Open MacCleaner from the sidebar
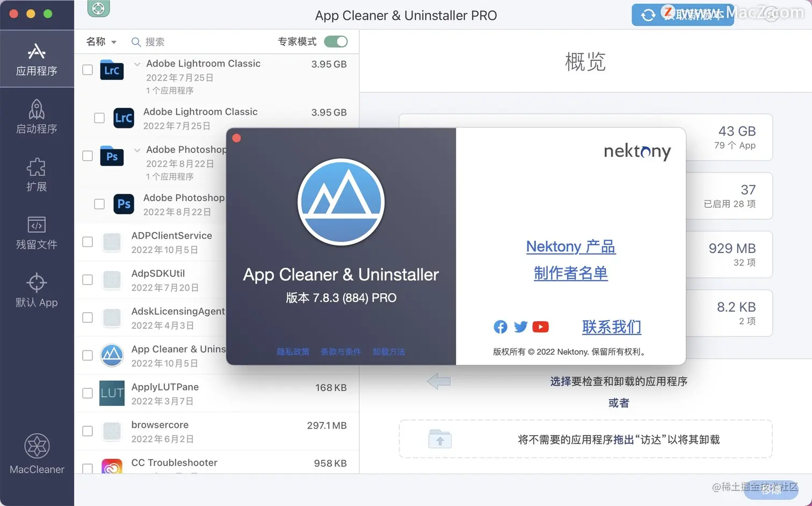 pos(37,454)
